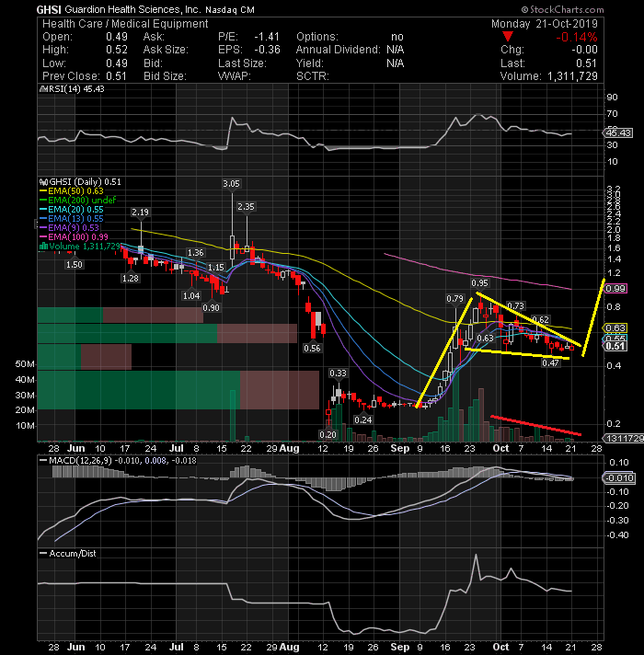Click the magenta 0.99 EMA tag on right axis
Image resolution: width=644 pixels, height=655 pixels.
coord(615,289)
